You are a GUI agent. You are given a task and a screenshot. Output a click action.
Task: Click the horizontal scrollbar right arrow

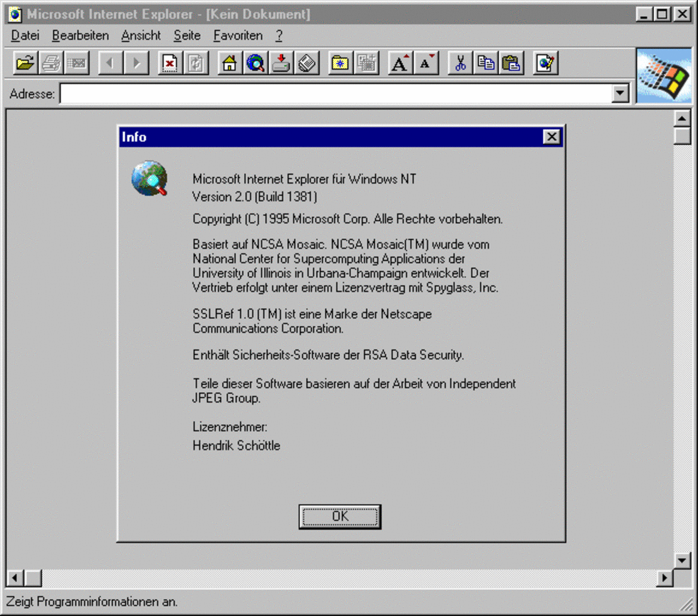tap(665, 578)
